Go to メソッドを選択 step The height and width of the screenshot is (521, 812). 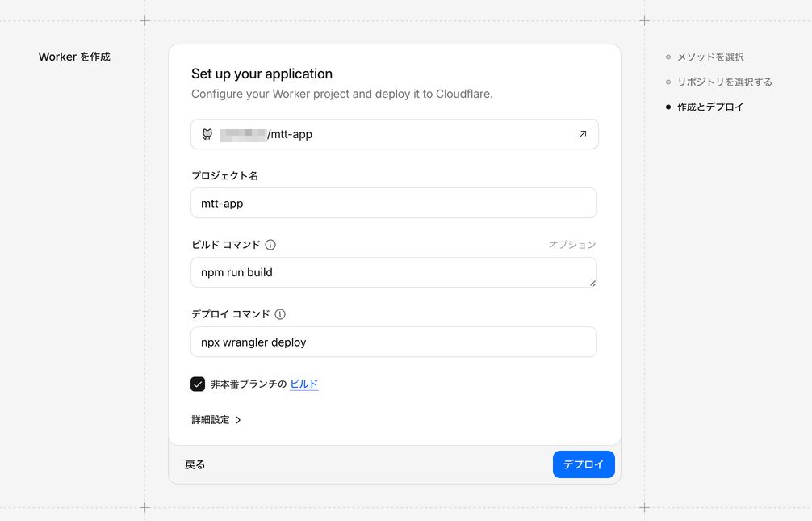(710, 57)
